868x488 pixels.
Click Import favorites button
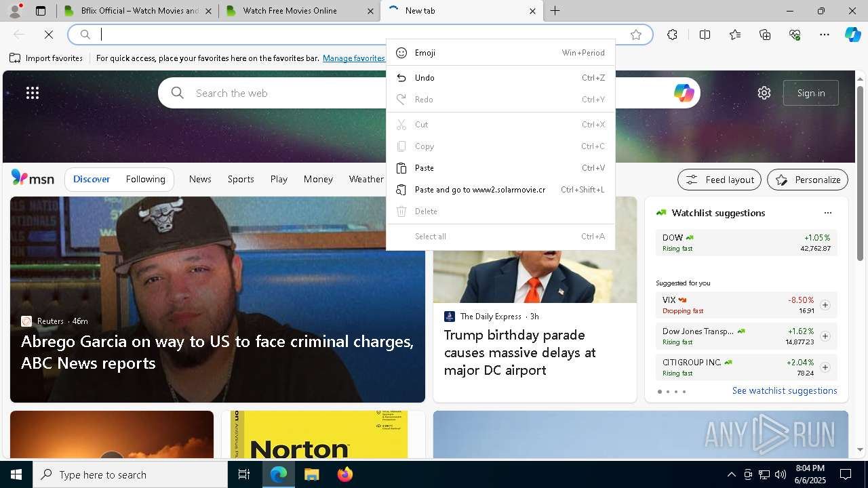point(46,58)
